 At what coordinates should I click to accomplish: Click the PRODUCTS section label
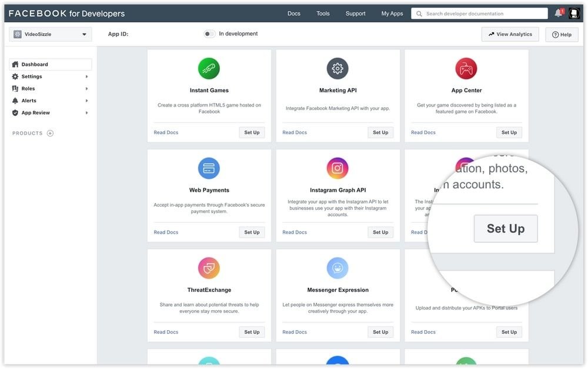pos(28,133)
